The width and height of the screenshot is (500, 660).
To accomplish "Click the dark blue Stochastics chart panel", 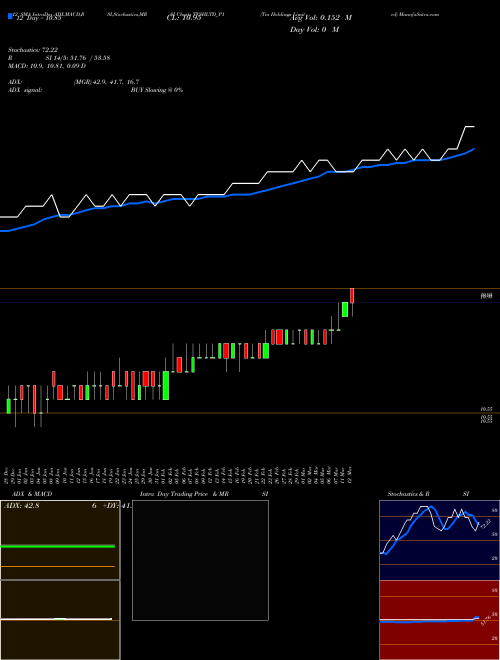I will coord(439,540).
